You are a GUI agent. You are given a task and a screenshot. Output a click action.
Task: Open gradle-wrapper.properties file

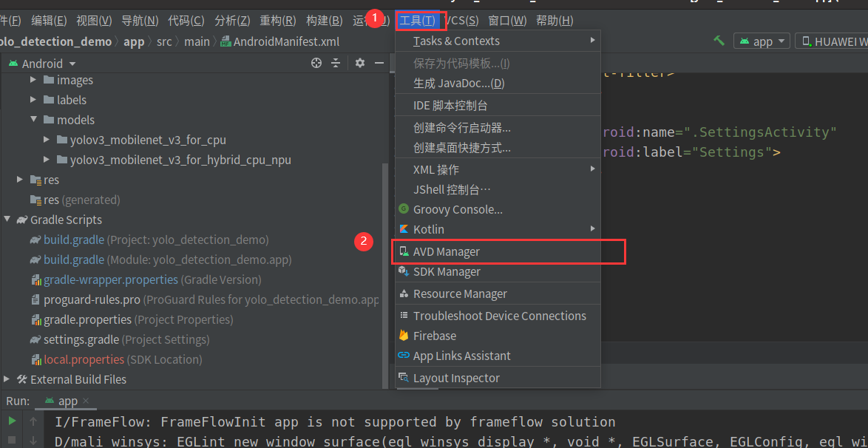(146, 279)
